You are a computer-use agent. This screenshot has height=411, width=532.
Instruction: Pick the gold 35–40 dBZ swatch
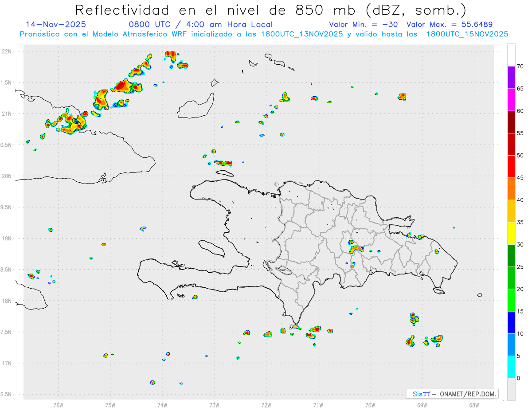511,211
